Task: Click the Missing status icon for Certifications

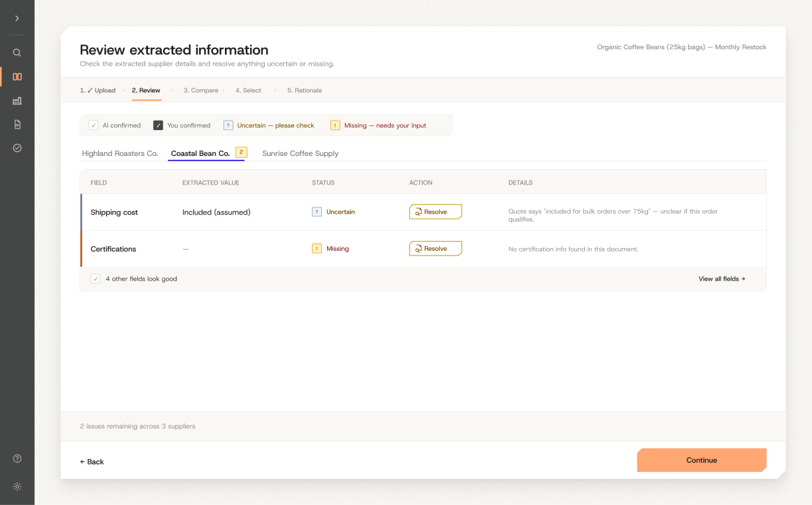Action: 317,248
